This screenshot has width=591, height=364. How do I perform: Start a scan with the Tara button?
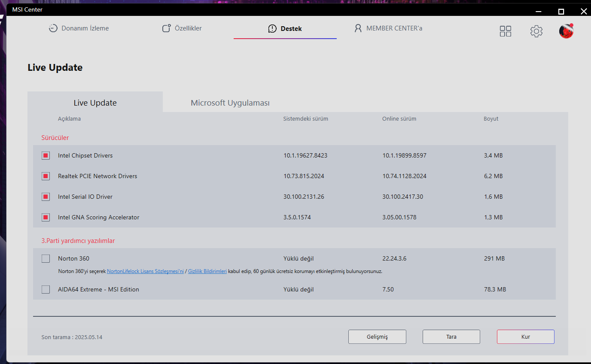coord(451,337)
